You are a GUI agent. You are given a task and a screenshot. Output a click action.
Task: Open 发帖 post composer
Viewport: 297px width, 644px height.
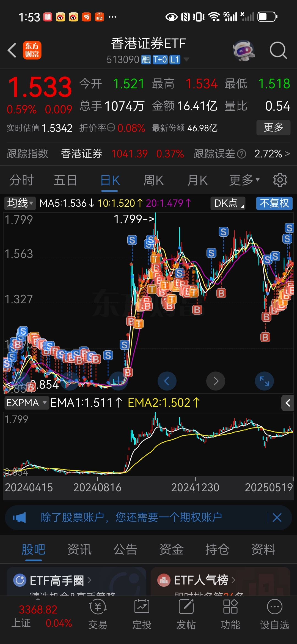[186, 614]
